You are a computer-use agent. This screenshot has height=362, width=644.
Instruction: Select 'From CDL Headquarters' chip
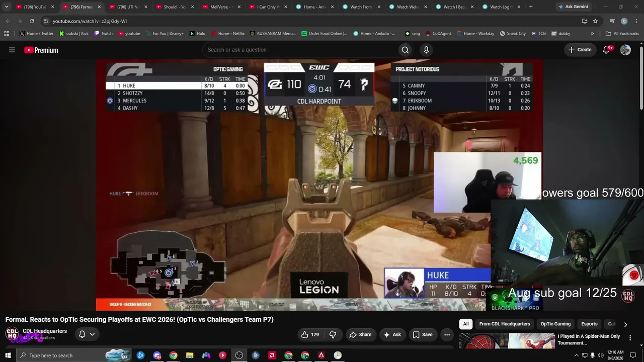[505, 324]
